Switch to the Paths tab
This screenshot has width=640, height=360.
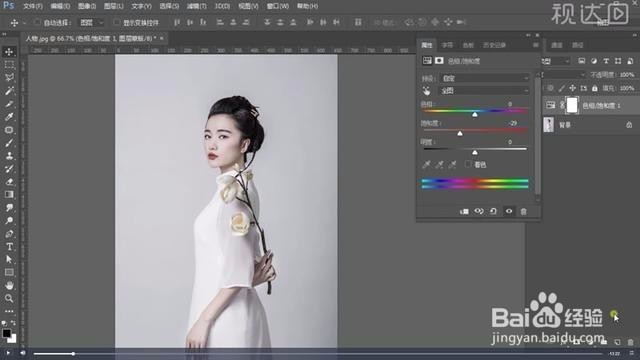(x=578, y=45)
